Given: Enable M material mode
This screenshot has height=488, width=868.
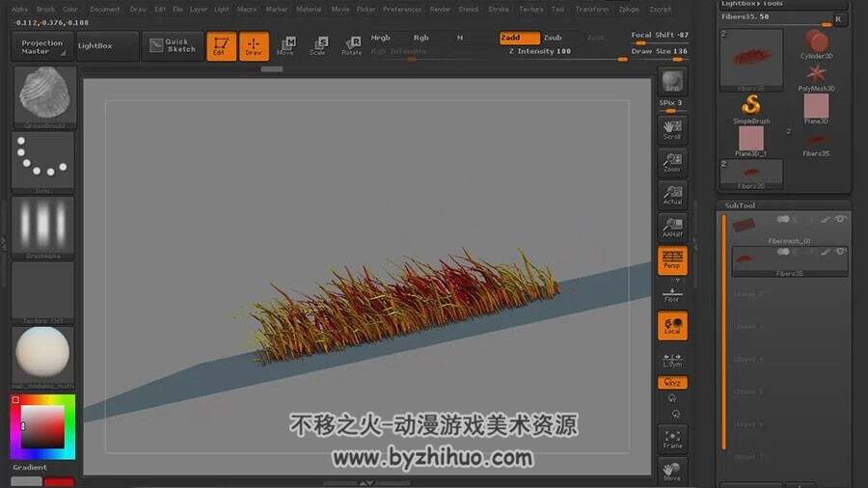Looking at the screenshot, I should pos(459,38).
